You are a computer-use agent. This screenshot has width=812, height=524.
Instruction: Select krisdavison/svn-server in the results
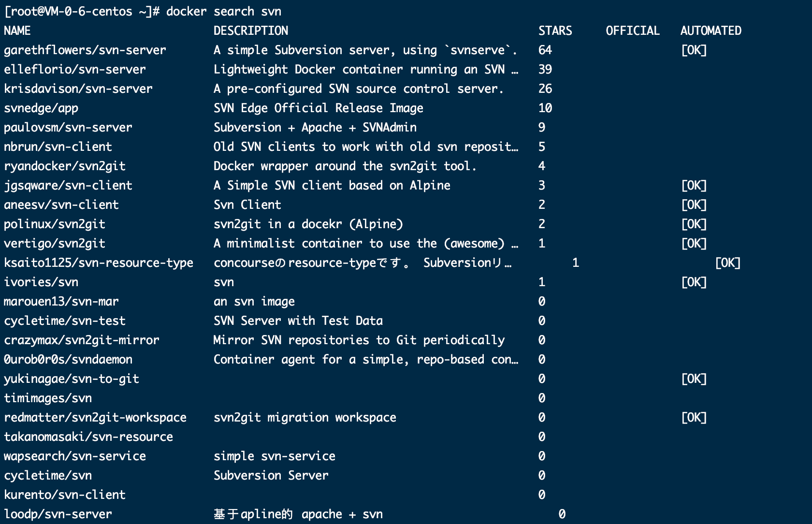click(78, 89)
